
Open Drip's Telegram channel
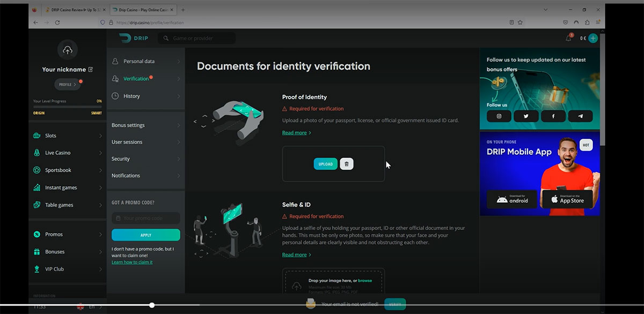click(580, 116)
